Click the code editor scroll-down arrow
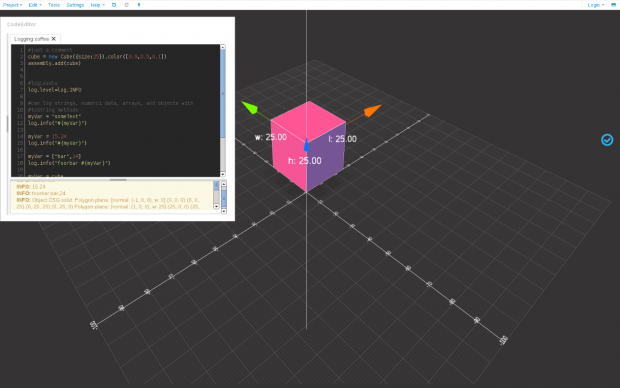 pyautogui.click(x=223, y=174)
